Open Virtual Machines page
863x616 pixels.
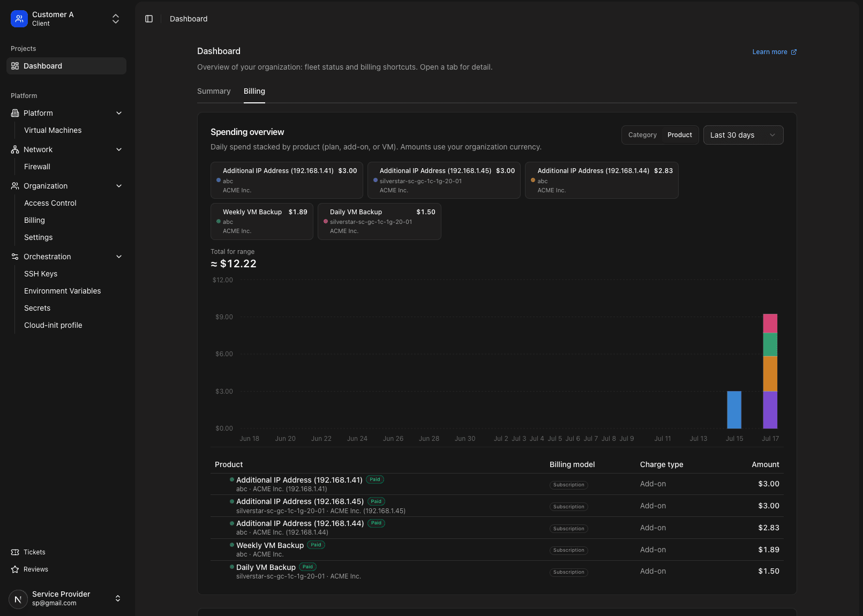(53, 130)
